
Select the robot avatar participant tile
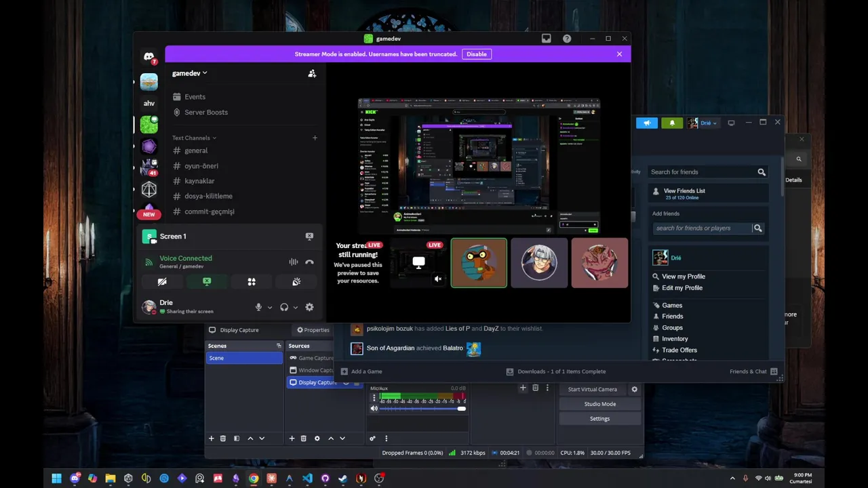tap(479, 263)
